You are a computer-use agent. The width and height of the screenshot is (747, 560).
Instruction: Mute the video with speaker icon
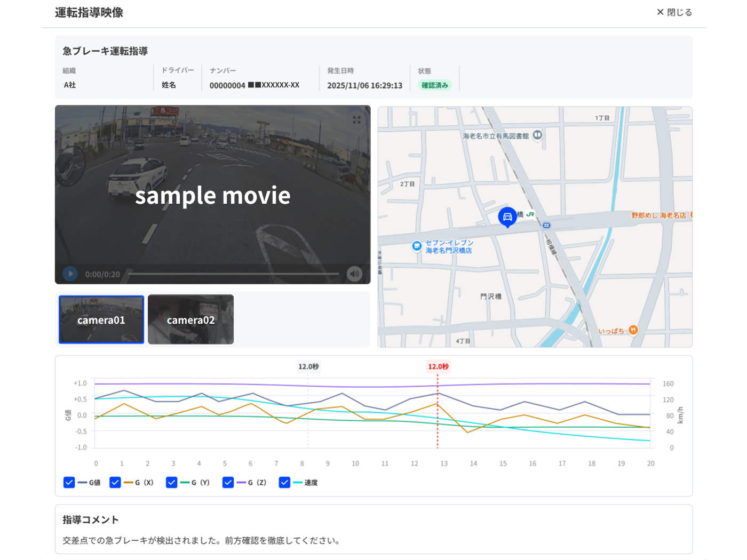(354, 274)
